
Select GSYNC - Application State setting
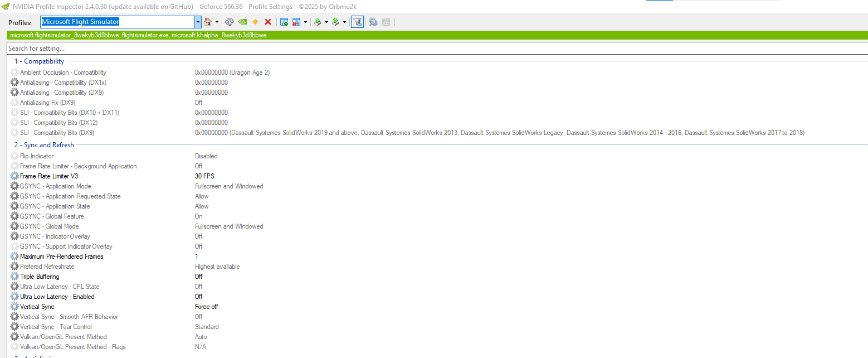pyautogui.click(x=55, y=206)
